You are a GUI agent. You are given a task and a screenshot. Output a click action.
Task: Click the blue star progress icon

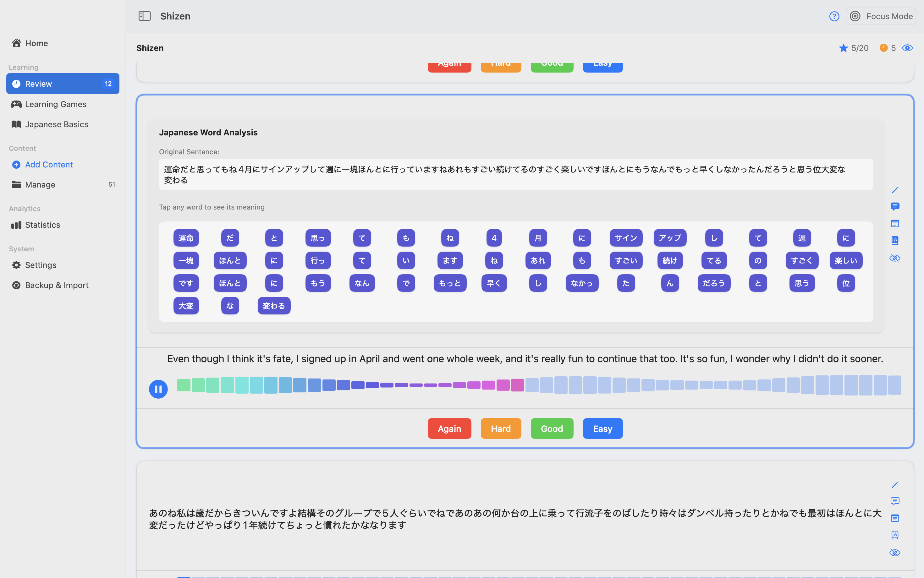pos(843,48)
